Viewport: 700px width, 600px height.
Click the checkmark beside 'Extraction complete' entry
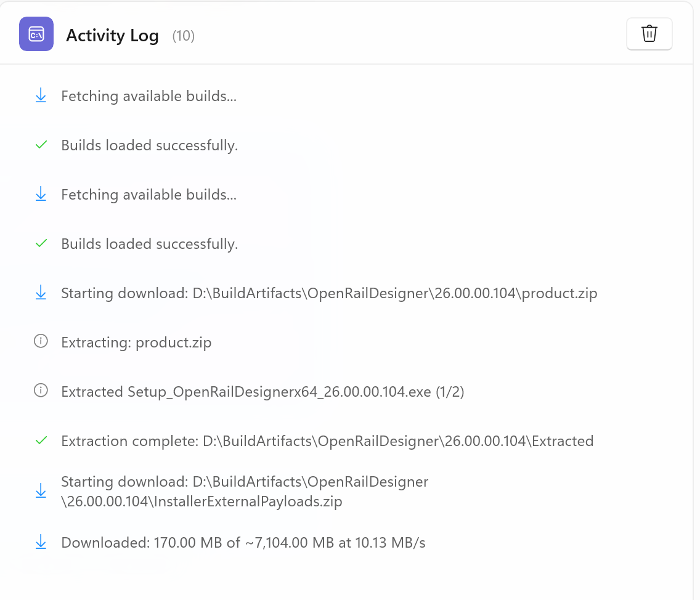click(x=41, y=440)
